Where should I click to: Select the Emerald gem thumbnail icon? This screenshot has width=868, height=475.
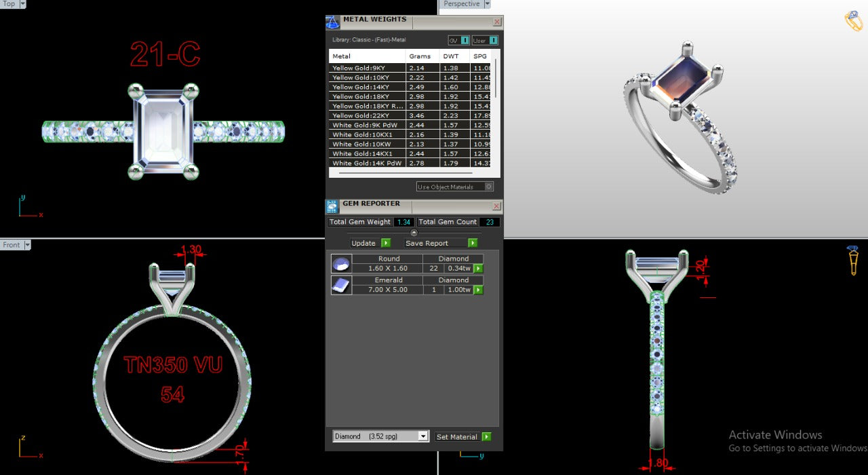[x=341, y=285]
